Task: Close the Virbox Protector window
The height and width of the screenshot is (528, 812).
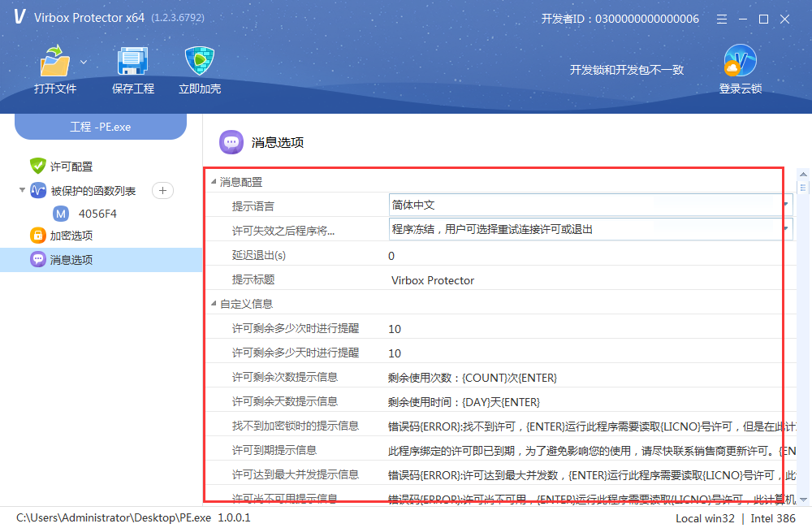Action: tap(784, 19)
